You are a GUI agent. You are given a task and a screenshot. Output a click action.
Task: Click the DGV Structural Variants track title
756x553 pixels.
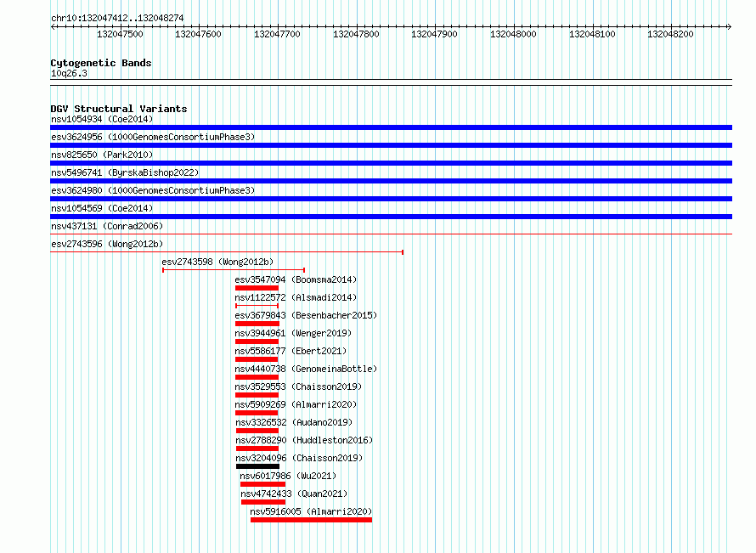119,109
